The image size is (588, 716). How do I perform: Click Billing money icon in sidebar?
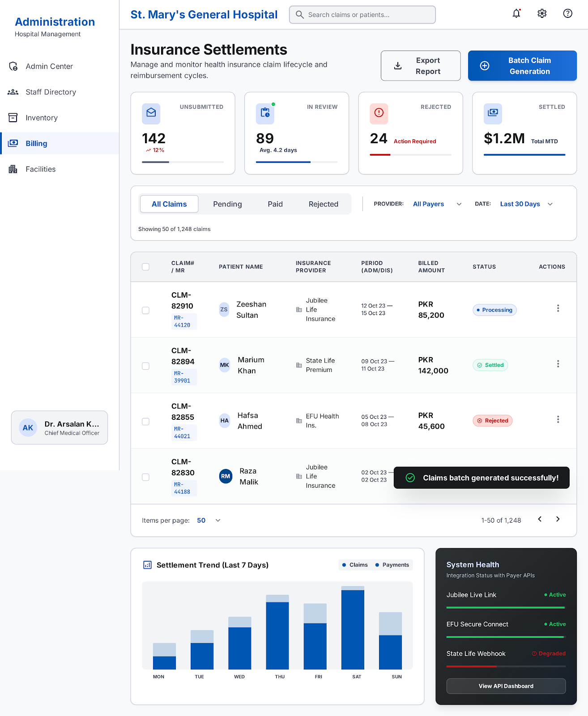pos(13,143)
